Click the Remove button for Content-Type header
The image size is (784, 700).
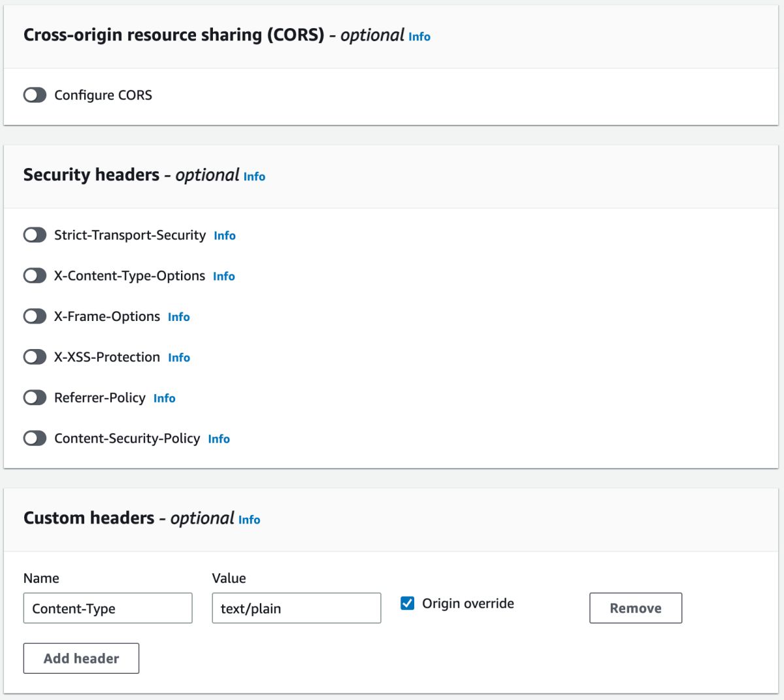click(x=636, y=608)
